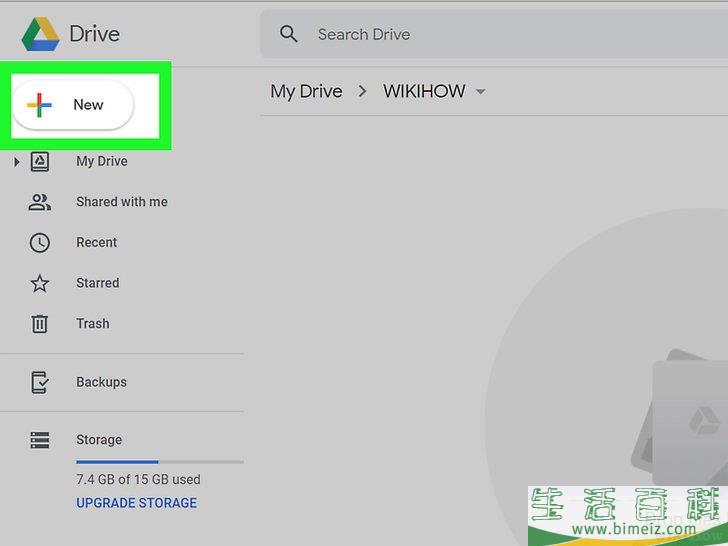Click the Trash bin icon
Screen dimensions: 728x546
40,324
